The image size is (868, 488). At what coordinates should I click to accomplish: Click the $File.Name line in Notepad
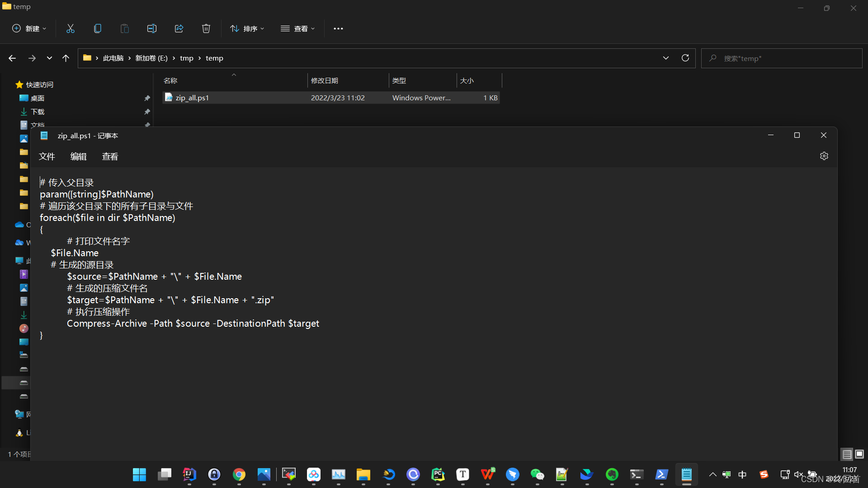click(x=75, y=253)
